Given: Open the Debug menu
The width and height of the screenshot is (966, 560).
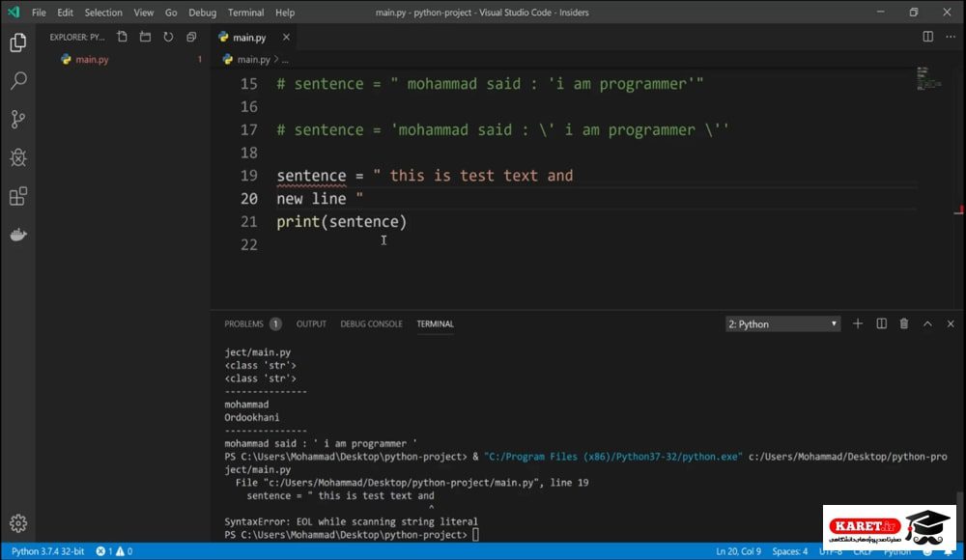Looking at the screenshot, I should pos(202,13).
